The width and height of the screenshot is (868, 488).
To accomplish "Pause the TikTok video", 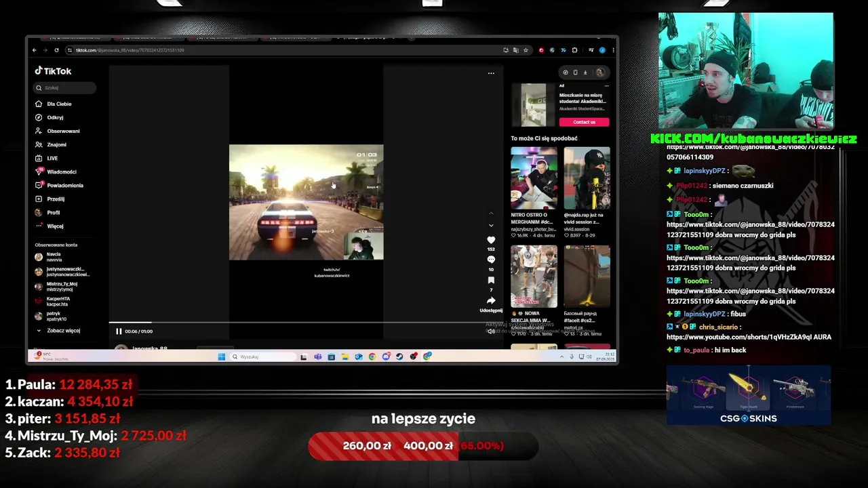I will point(119,331).
